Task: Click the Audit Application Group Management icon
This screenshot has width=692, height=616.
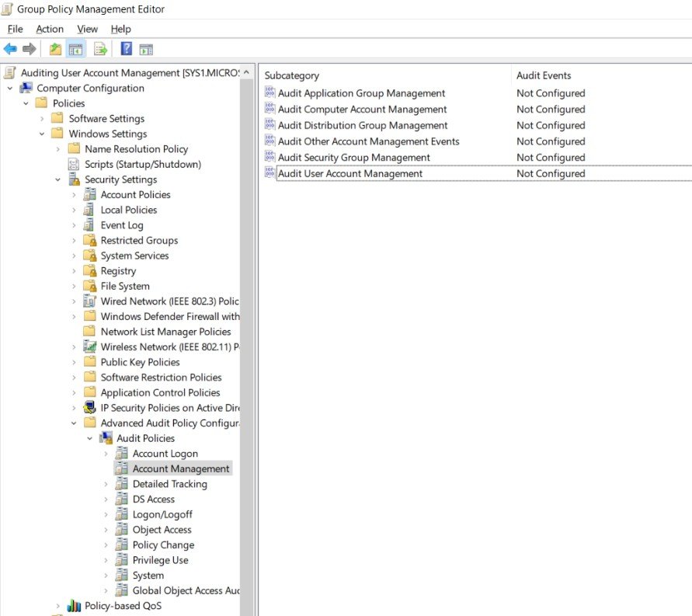Action: point(269,92)
